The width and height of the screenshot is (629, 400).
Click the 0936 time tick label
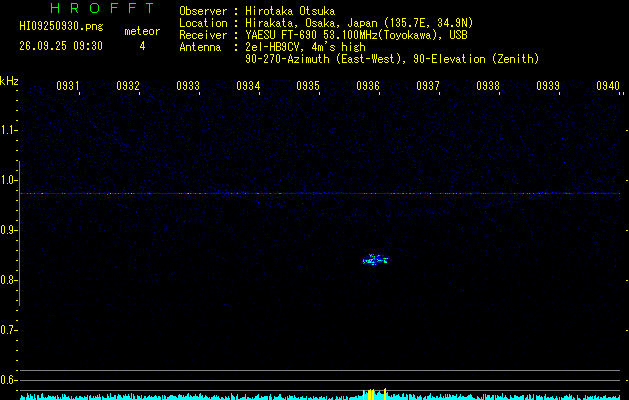[368, 86]
